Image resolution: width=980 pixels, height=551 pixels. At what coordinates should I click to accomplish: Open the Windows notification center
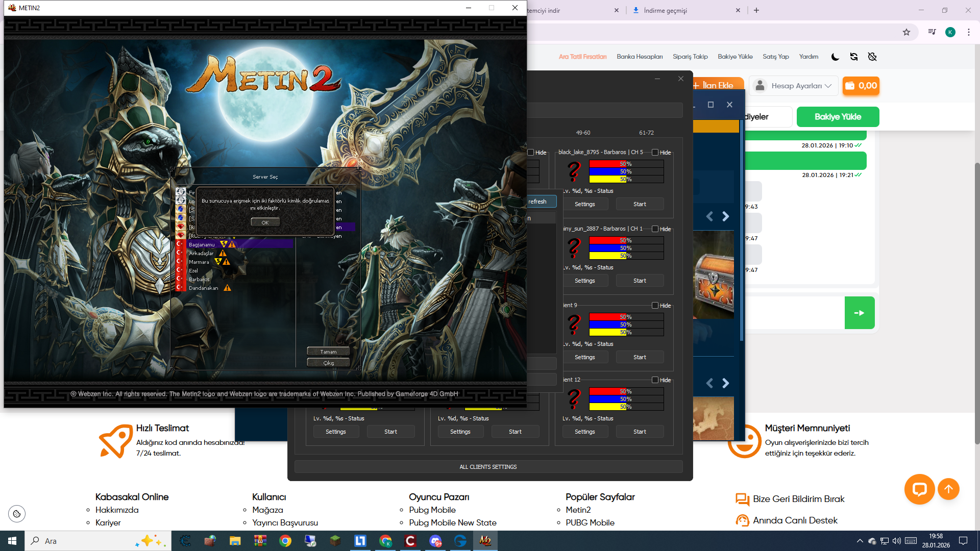click(x=963, y=541)
